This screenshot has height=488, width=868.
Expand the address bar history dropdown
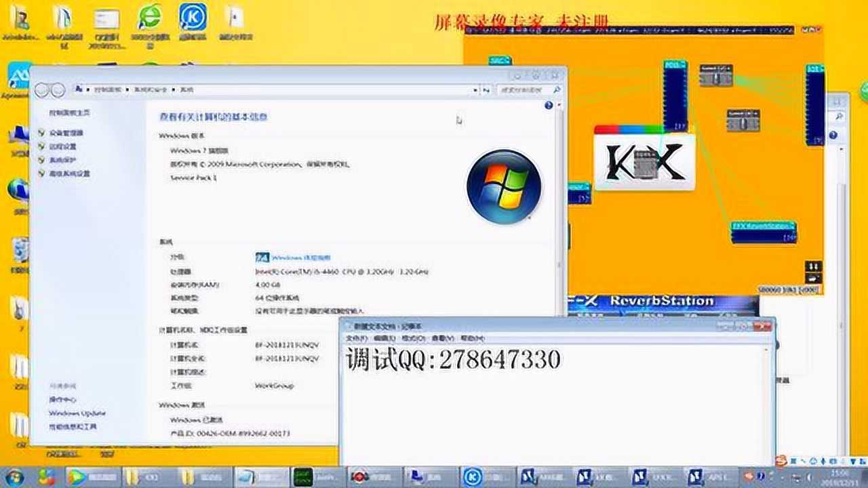click(475, 89)
